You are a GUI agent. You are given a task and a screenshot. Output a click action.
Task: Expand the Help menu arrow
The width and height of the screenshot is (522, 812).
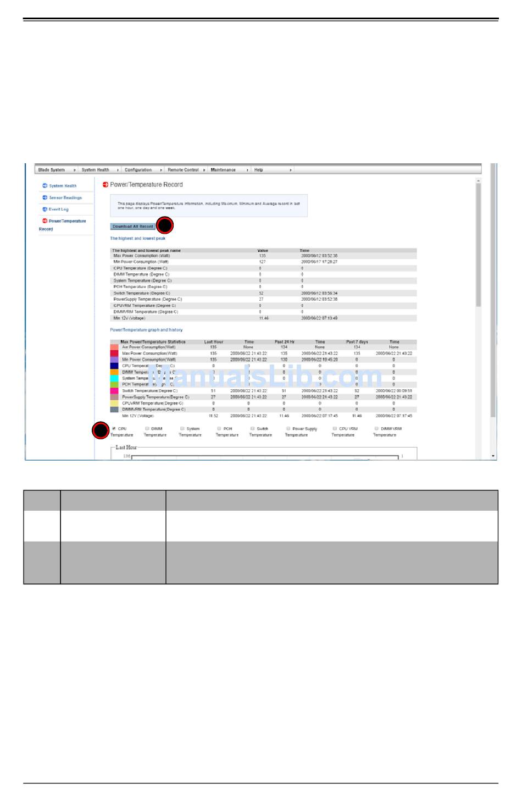(x=291, y=170)
